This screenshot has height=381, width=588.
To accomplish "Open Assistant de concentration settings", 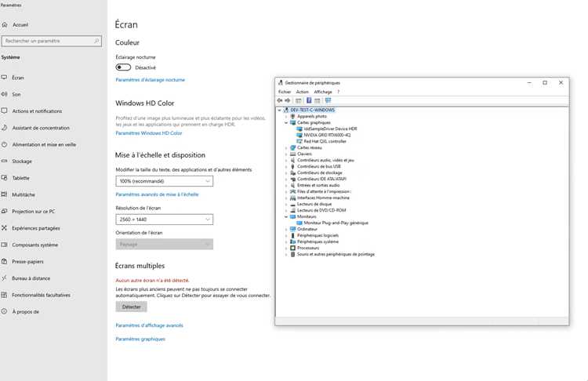I will click(x=41, y=128).
